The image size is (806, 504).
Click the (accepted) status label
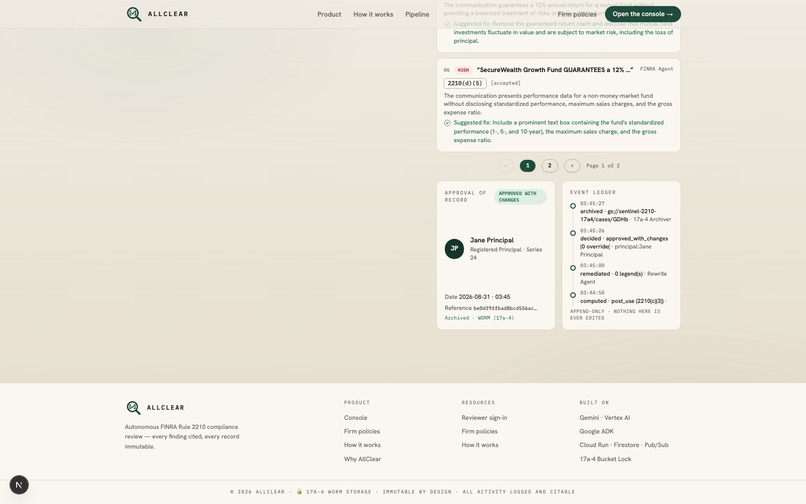pos(505,83)
